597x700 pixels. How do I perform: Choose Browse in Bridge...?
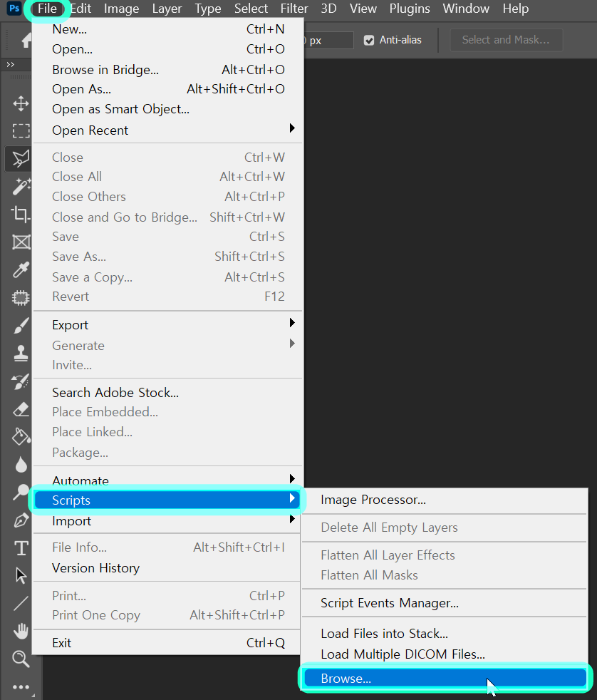pyautogui.click(x=168, y=70)
